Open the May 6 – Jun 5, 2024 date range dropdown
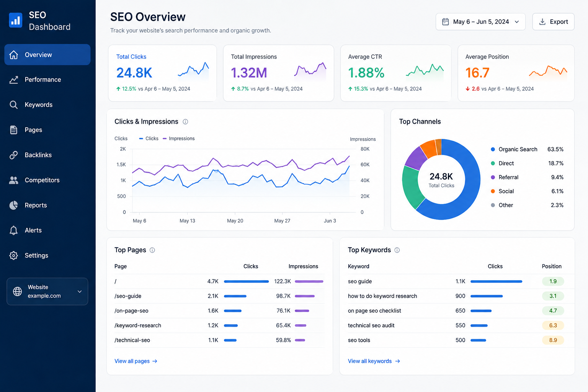 480,22
